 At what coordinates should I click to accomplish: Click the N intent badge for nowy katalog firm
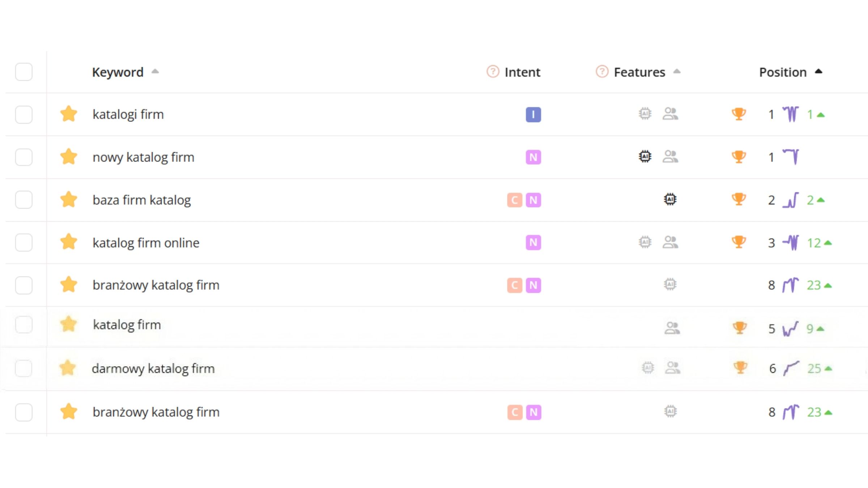click(x=533, y=157)
